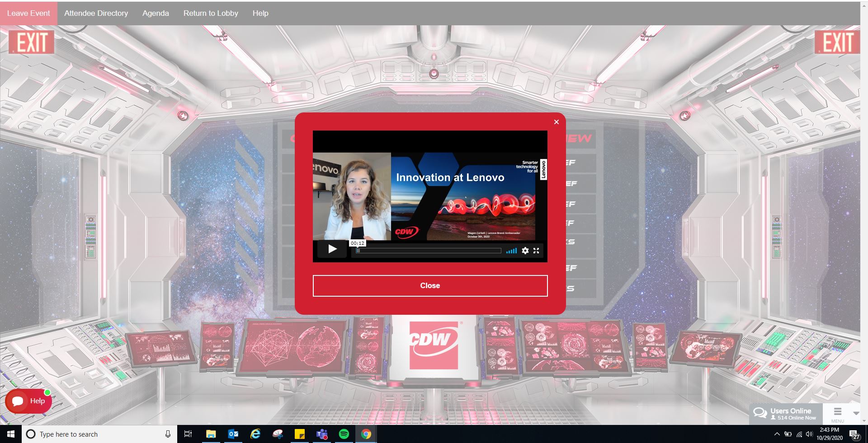The height and width of the screenshot is (443, 868).
Task: Open Spotify from the taskbar
Action: (x=344, y=434)
